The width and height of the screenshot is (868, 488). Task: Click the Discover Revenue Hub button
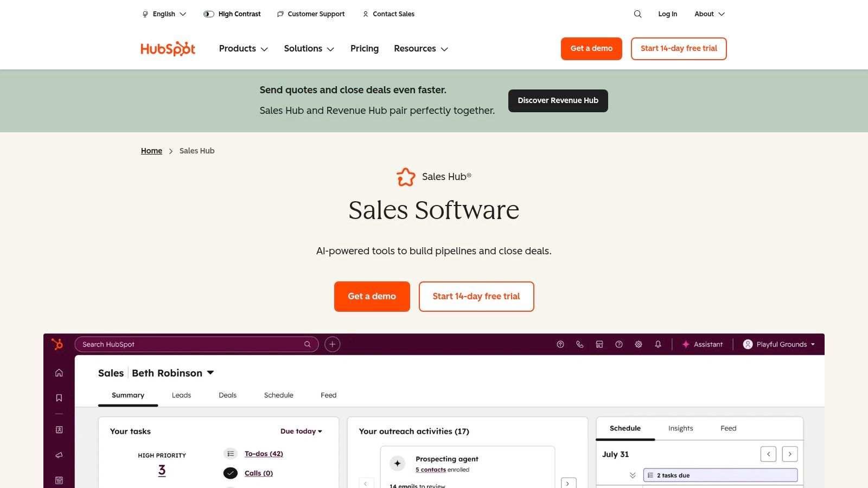pos(558,101)
